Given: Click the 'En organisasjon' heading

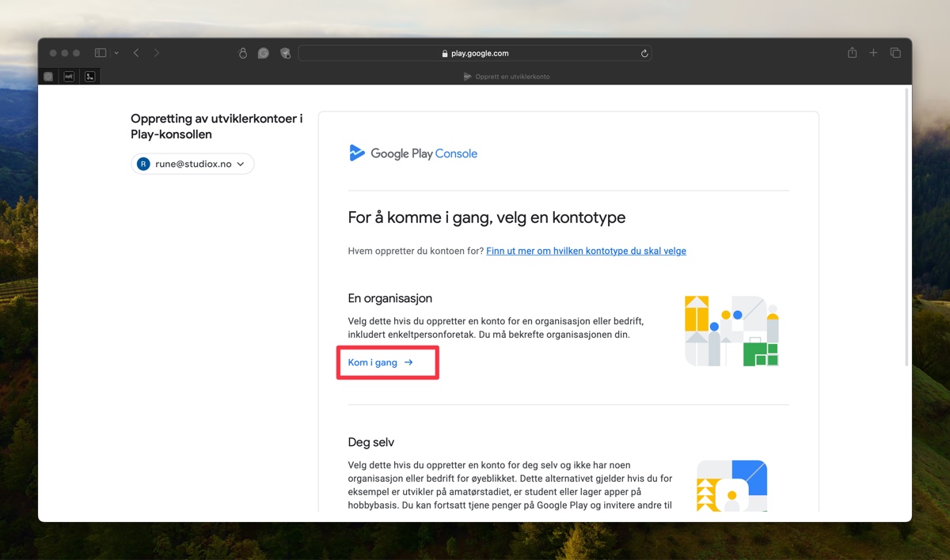Looking at the screenshot, I should pyautogui.click(x=390, y=298).
